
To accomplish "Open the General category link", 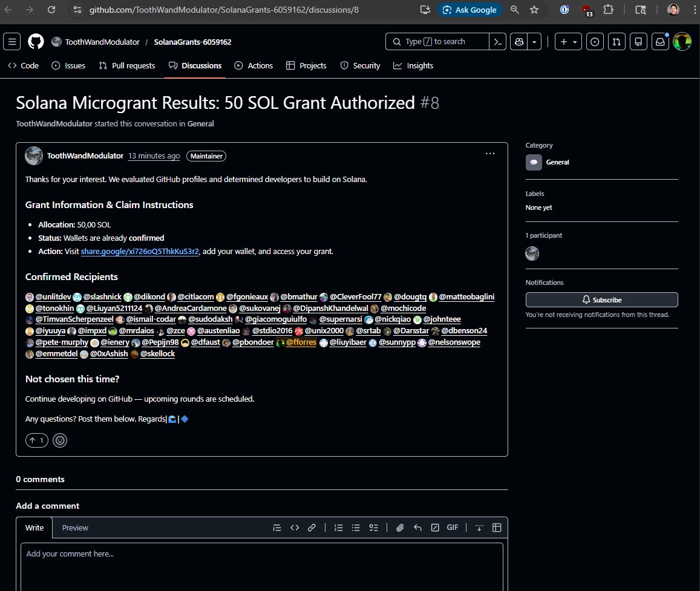I will (x=558, y=162).
